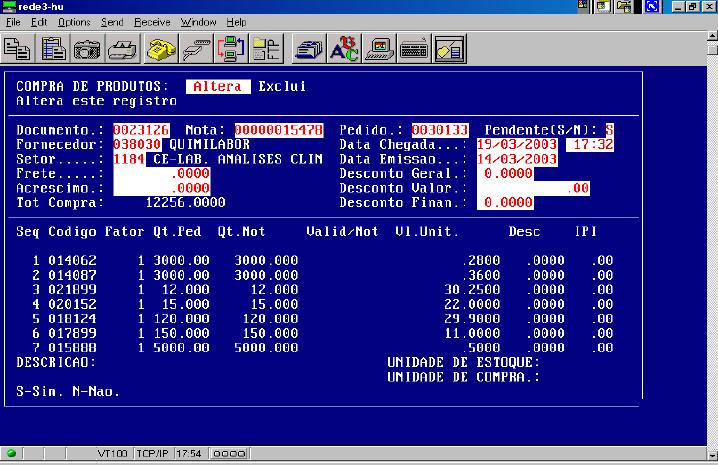This screenshot has height=465, width=718.
Task: Click the scrollbar down arrow
Action: click(713, 455)
